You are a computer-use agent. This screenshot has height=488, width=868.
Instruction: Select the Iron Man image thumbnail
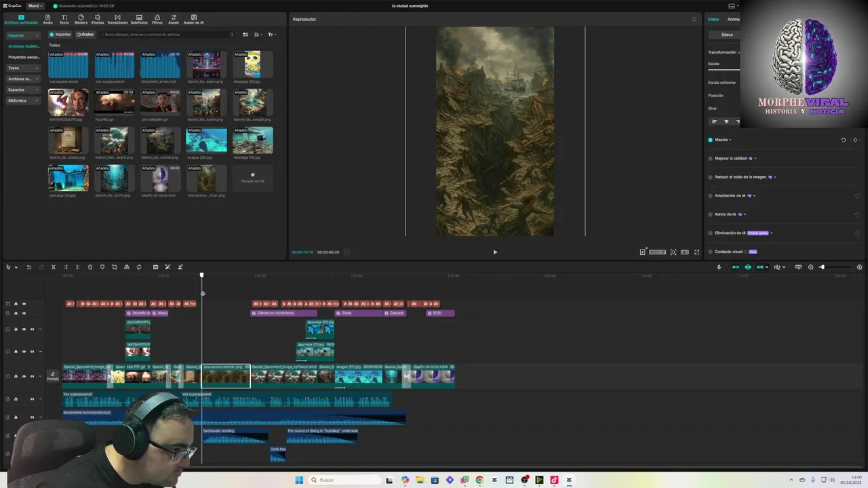click(x=68, y=102)
